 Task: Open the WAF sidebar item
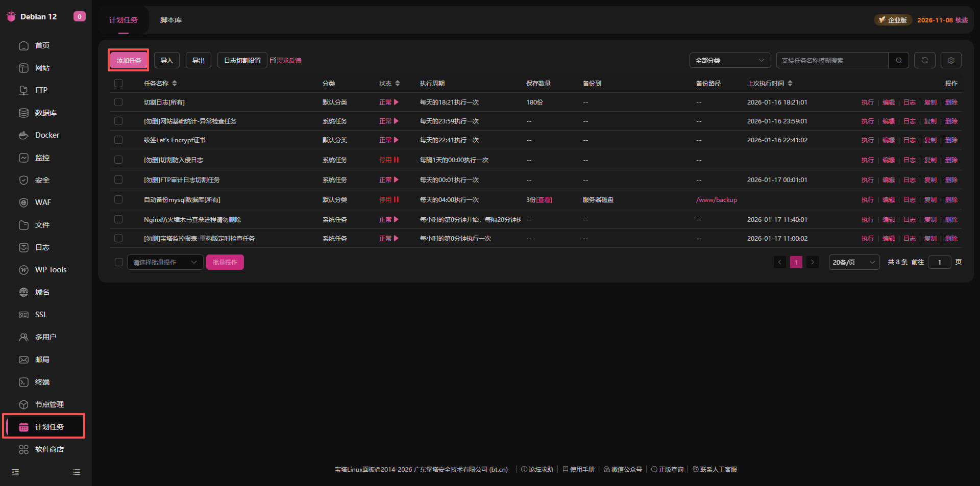(x=42, y=202)
